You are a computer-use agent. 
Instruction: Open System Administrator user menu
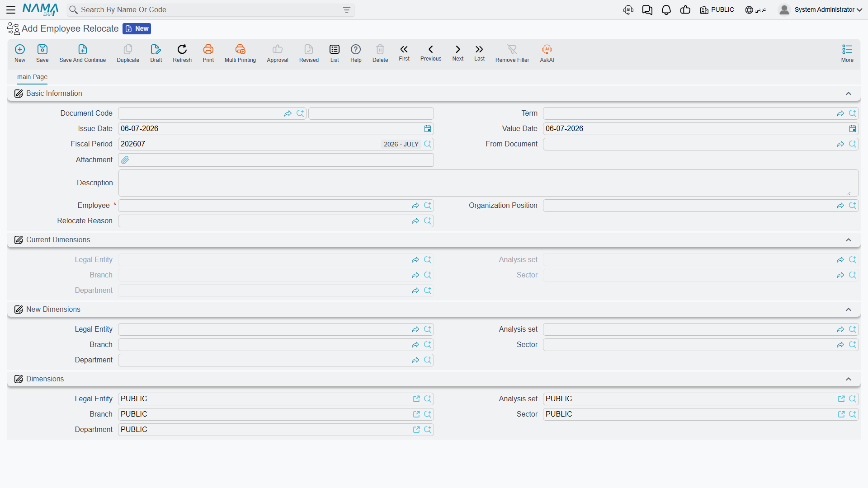(821, 10)
